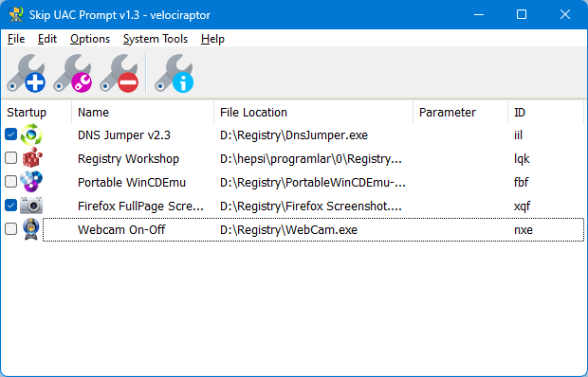Select the Registry Workshop name
Screen dimensions: 588x377
pyautogui.click(x=128, y=159)
